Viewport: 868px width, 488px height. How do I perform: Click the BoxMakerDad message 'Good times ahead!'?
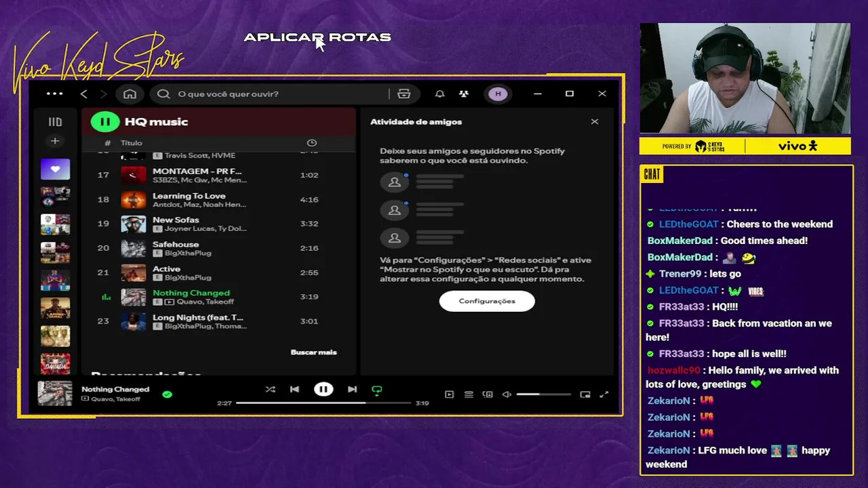764,241
